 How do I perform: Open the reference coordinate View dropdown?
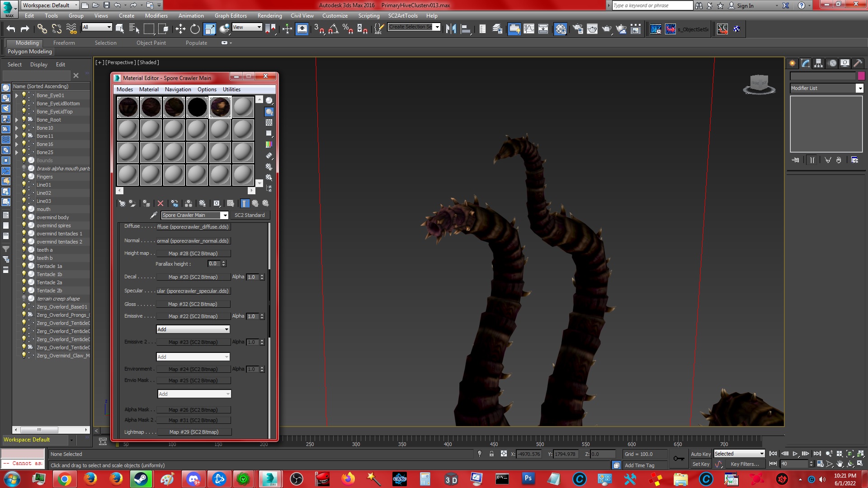click(247, 27)
